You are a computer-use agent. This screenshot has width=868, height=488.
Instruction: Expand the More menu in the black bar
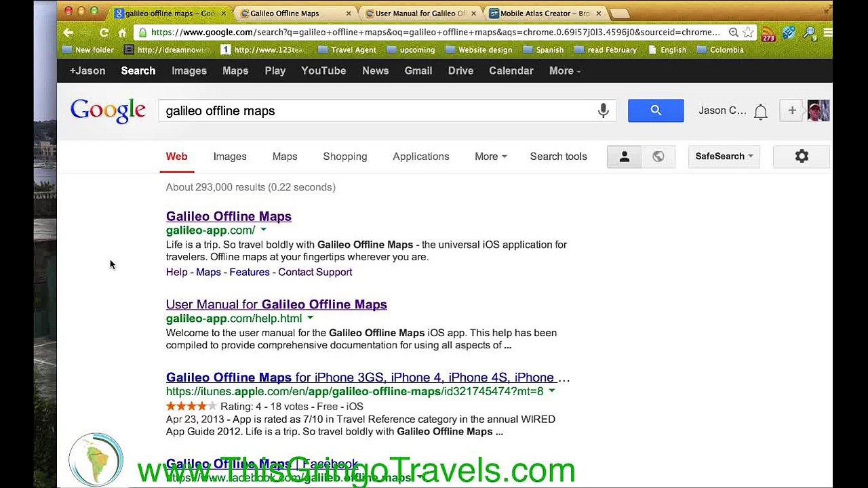point(565,70)
